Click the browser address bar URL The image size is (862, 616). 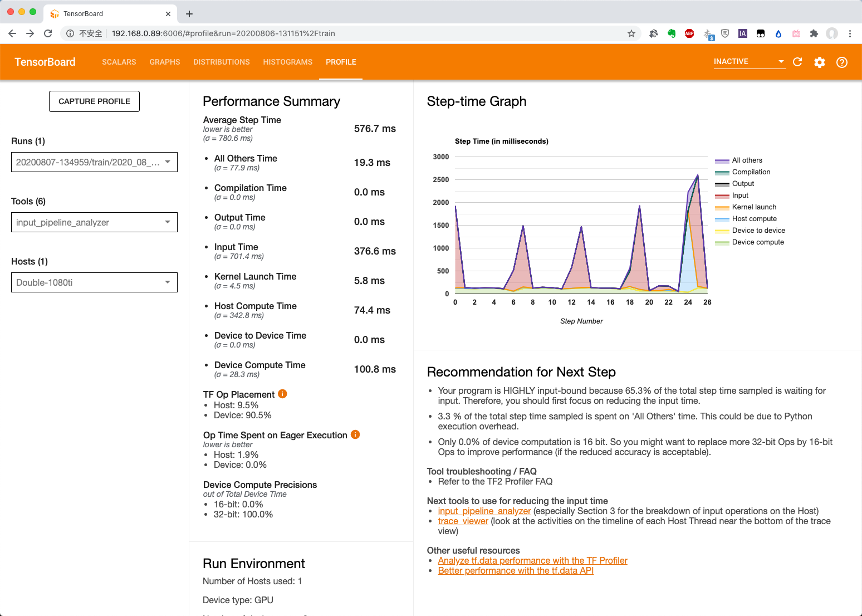tap(223, 33)
